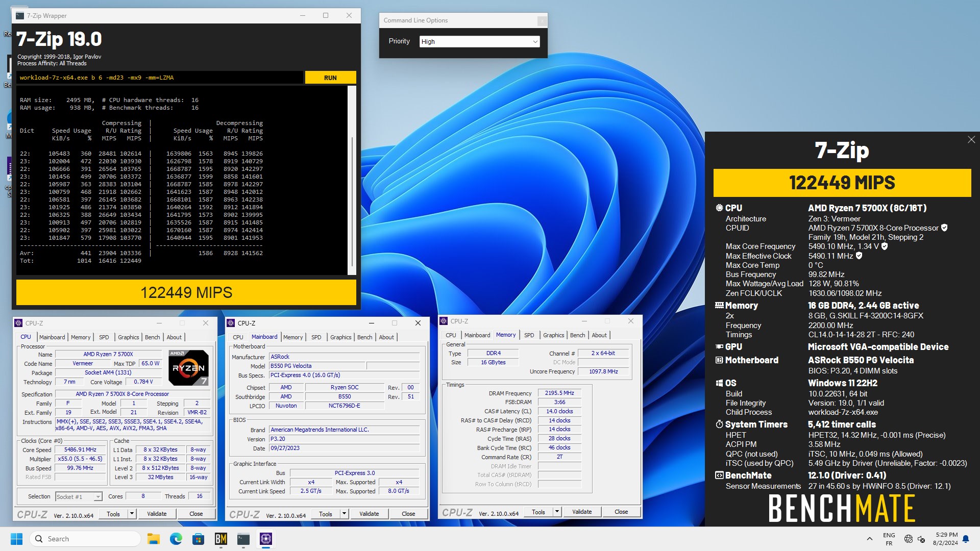
Task: Click ENG FR language indicator
Action: coord(889,539)
